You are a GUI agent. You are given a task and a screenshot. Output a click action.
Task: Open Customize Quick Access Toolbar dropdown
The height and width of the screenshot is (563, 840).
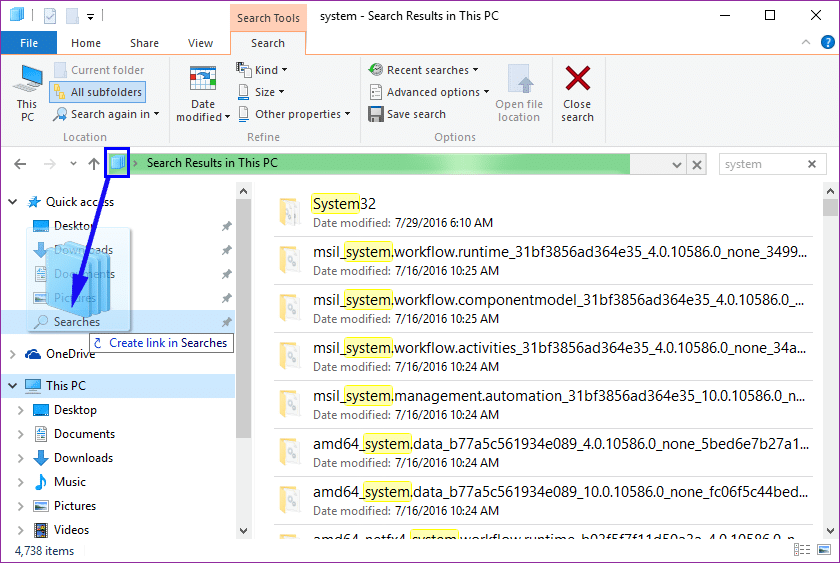click(x=91, y=17)
